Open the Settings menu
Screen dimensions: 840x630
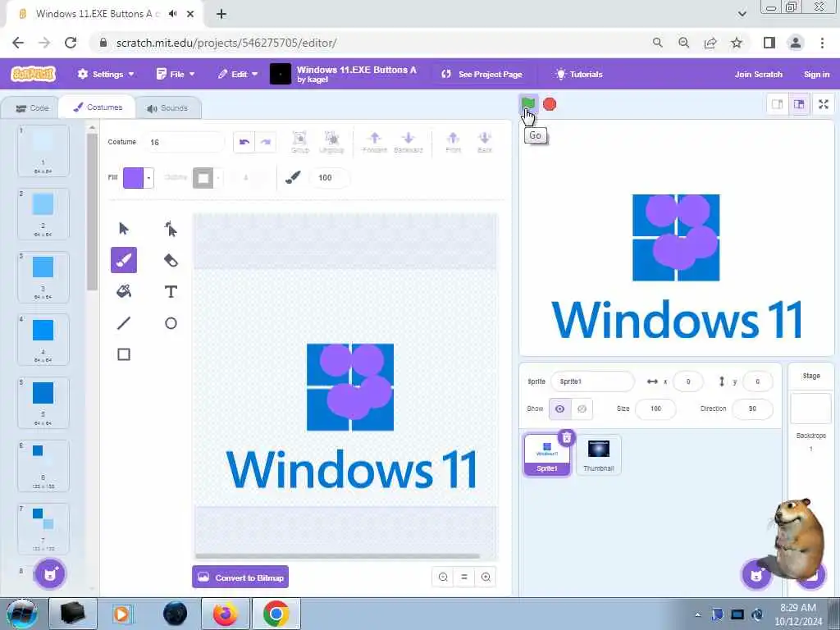(106, 74)
